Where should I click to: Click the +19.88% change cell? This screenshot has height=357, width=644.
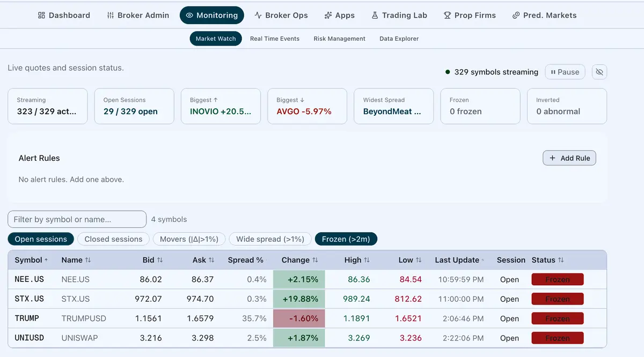pyautogui.click(x=299, y=299)
